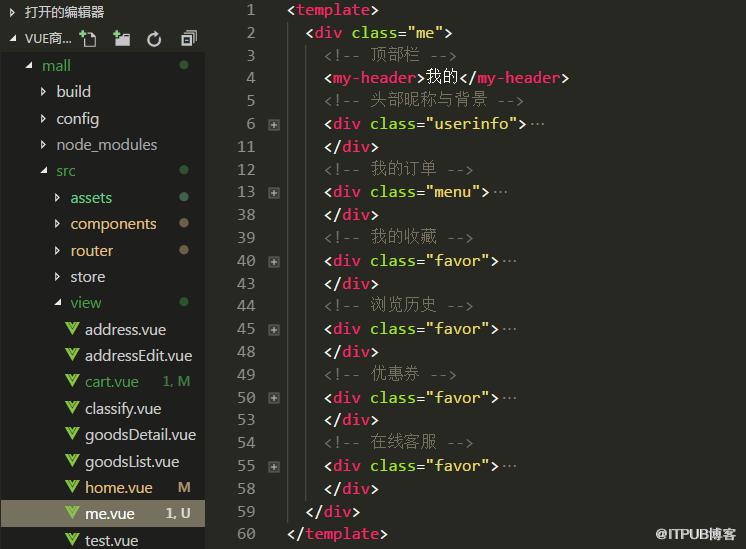Open home.vue in the file tree
746x549 pixels.
[118, 488]
